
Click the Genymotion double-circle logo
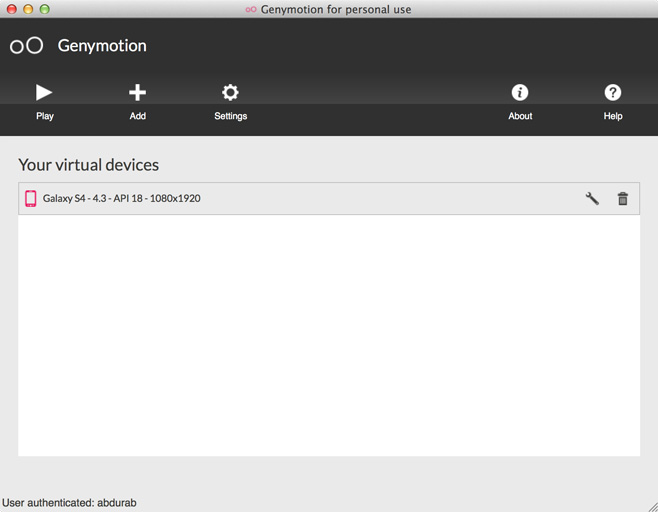pyautogui.click(x=26, y=45)
